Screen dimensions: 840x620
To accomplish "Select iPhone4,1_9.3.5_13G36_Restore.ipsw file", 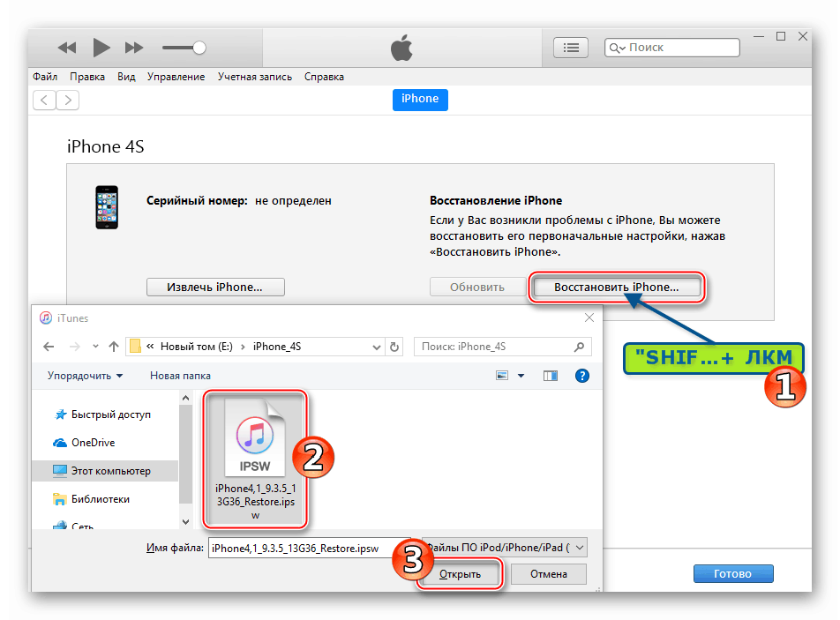I will point(255,459).
